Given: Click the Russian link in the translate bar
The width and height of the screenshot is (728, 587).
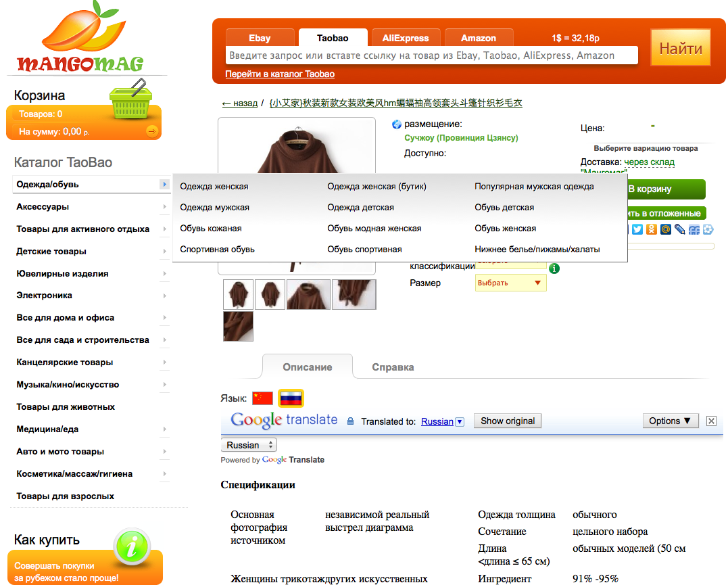Looking at the screenshot, I should point(437,422).
